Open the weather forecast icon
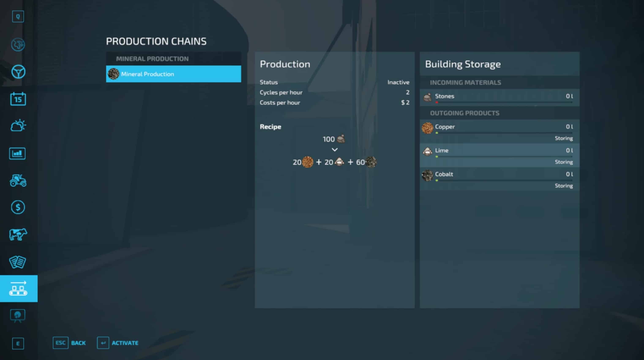The width and height of the screenshot is (644, 360). pos(18,126)
